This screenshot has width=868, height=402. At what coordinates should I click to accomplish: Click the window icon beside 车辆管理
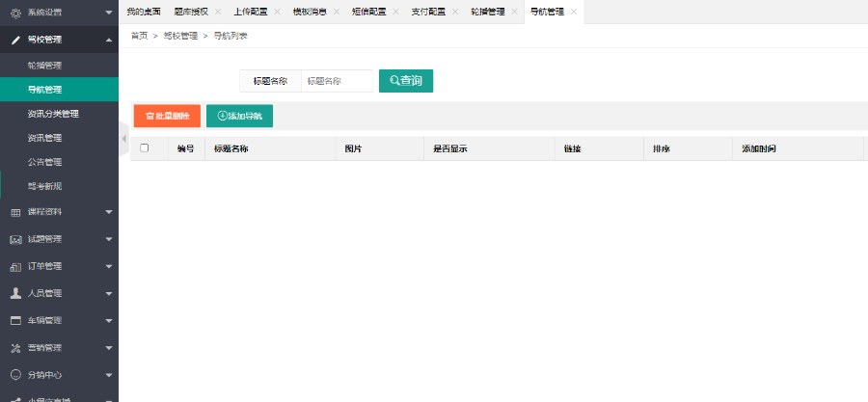[16, 321]
